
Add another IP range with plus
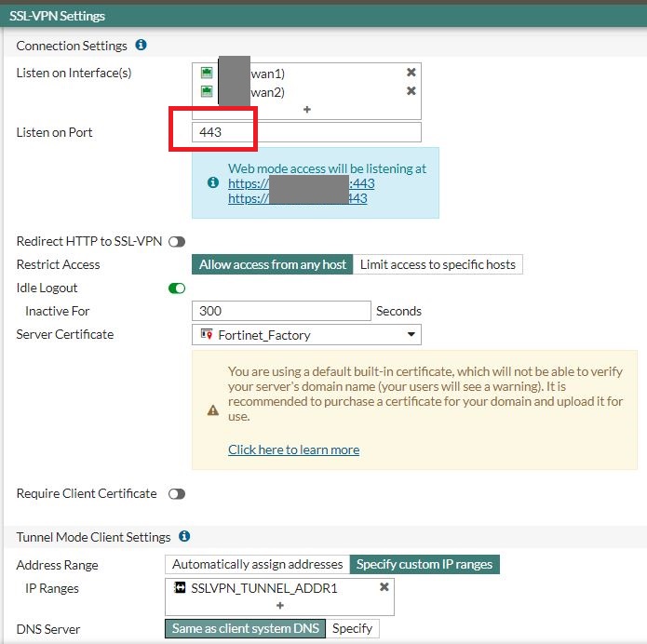280,606
